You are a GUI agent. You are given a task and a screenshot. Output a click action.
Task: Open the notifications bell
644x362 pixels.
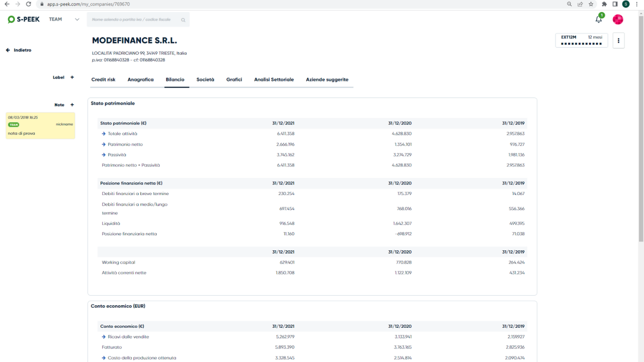(598, 19)
